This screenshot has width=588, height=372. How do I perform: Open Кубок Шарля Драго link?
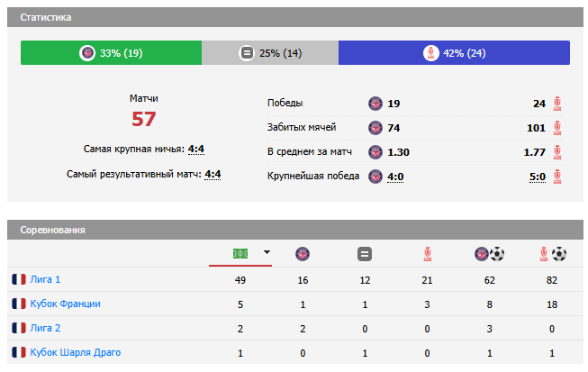75,352
